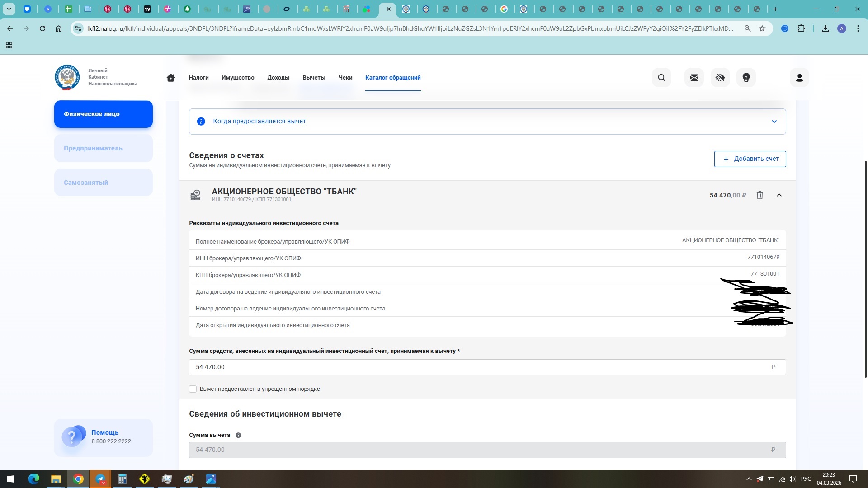The width and height of the screenshot is (868, 488).
Task: Go to the Доходы menu item
Action: click(x=278, y=78)
